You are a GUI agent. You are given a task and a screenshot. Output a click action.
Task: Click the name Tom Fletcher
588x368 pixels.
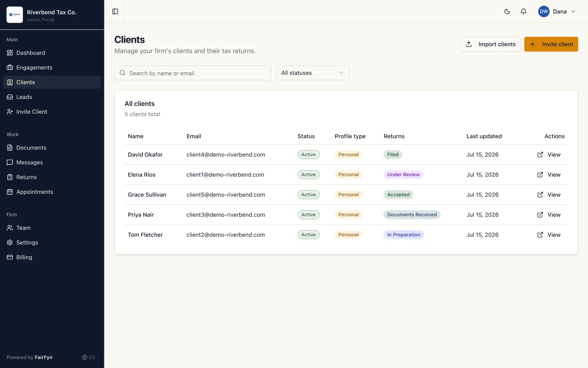(x=145, y=235)
